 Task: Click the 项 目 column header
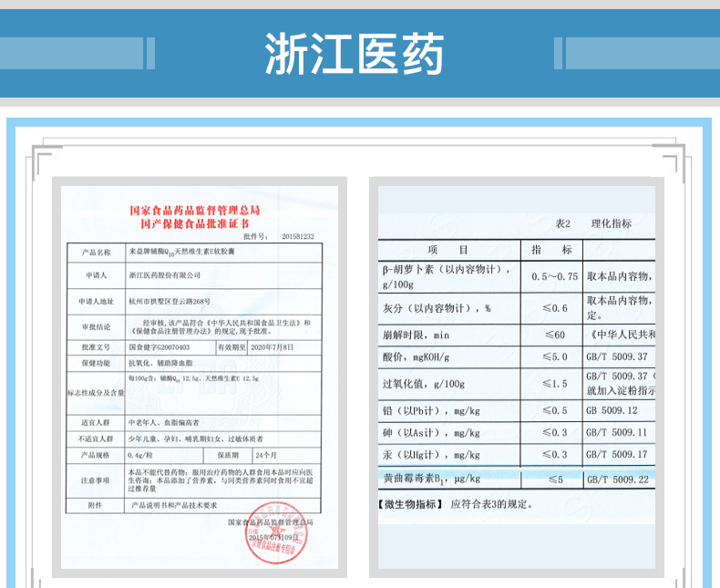coord(447,250)
